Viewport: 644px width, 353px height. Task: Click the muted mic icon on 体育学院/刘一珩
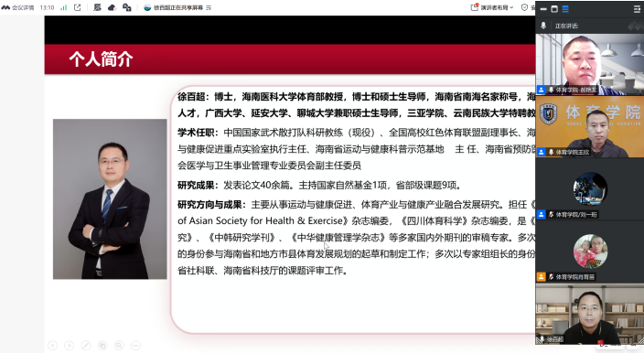click(x=552, y=214)
